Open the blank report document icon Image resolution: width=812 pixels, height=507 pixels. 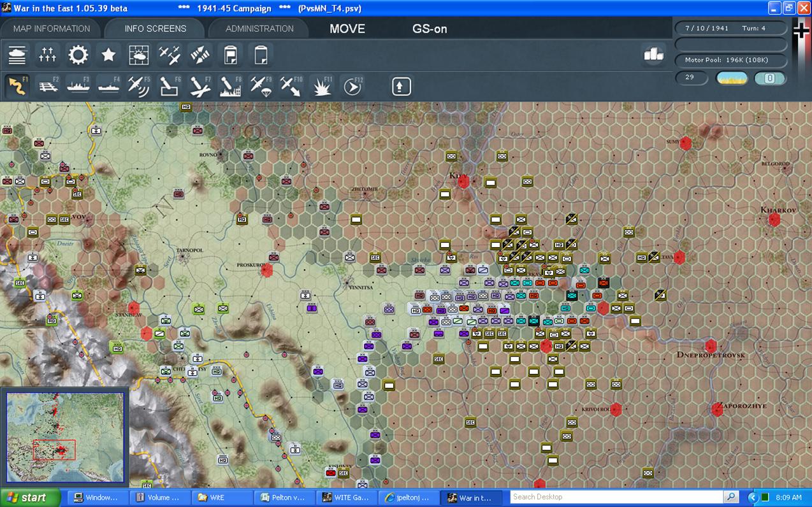[x=261, y=55]
